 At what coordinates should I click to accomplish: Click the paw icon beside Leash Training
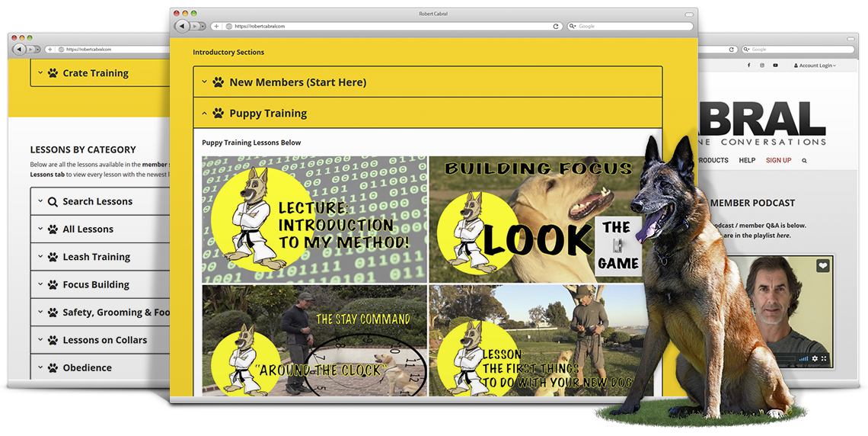point(53,257)
